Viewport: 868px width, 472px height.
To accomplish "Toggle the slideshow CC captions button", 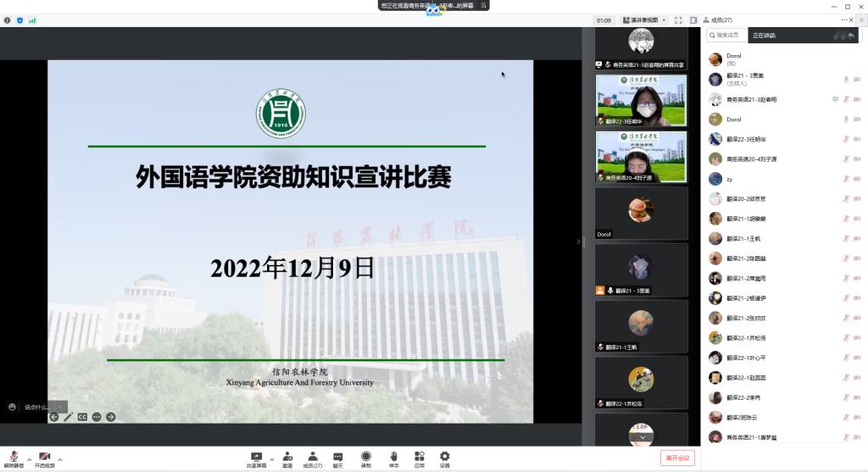I will coord(82,417).
